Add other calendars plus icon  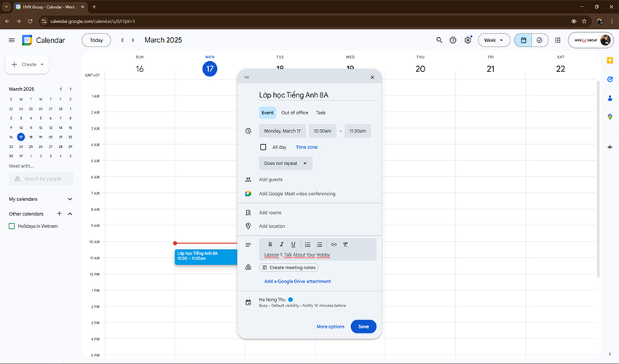(59, 213)
